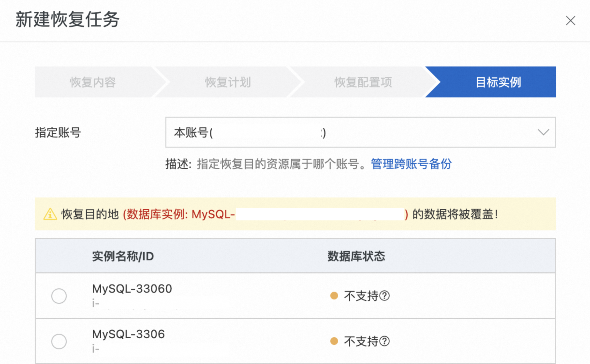The width and height of the screenshot is (590, 364).
Task: Click the warning triangle icon in banner
Action: click(50, 214)
